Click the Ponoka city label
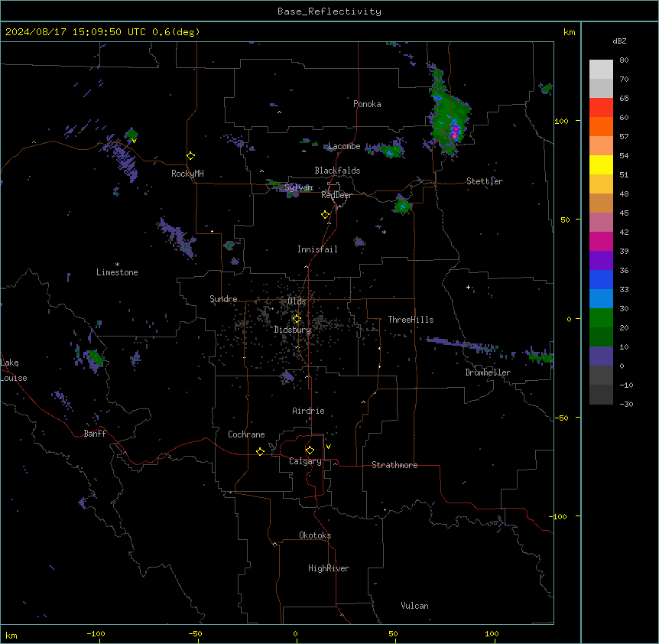 (x=367, y=104)
